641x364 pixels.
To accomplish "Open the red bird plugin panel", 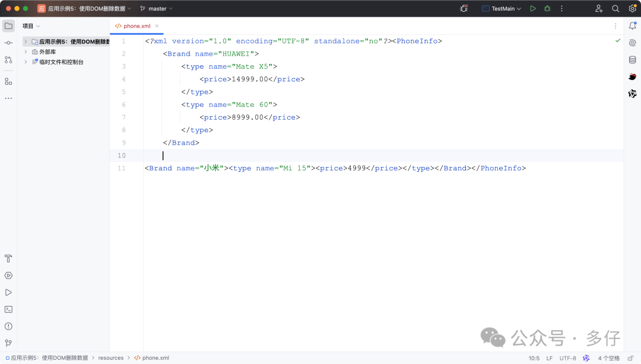I will [x=633, y=77].
